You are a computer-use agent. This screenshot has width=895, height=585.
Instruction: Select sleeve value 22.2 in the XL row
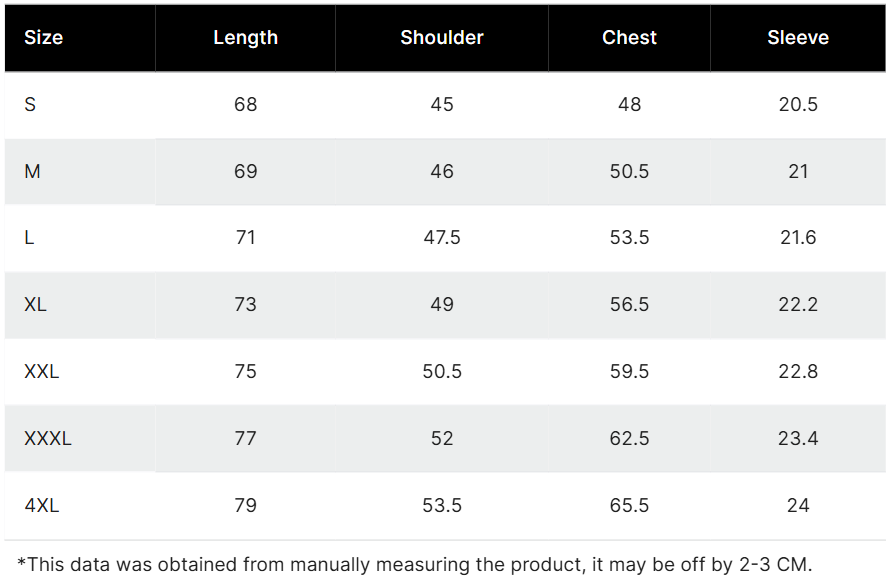click(798, 305)
